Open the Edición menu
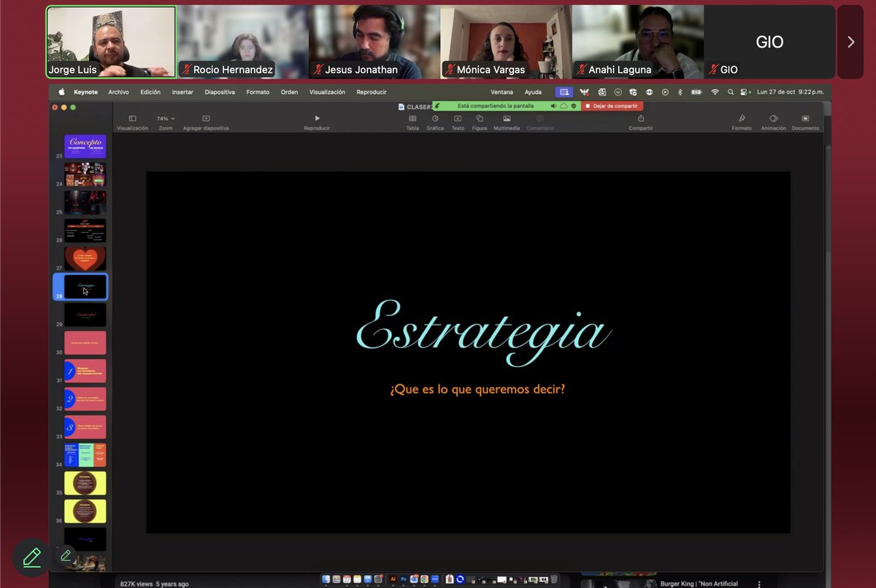Image resolution: width=876 pixels, height=588 pixels. coord(150,92)
